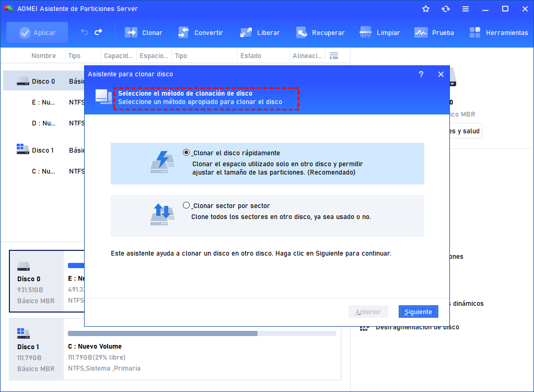Screen dimensions: 534x392
Task: Close the Asistente para clonar disco dialog
Action: [x=440, y=74]
